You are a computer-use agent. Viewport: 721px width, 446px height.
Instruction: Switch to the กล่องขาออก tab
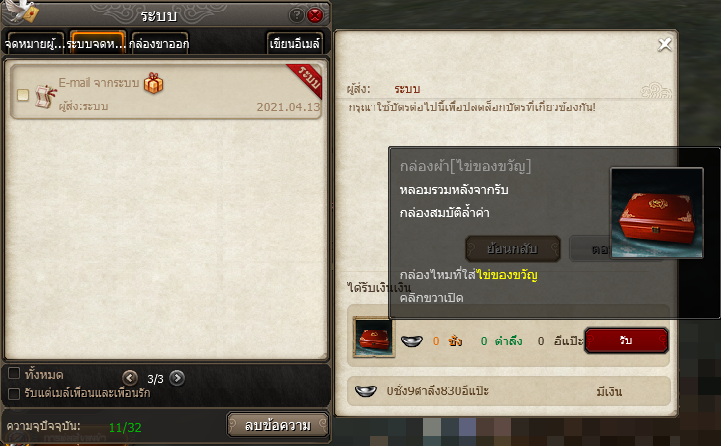click(x=160, y=43)
